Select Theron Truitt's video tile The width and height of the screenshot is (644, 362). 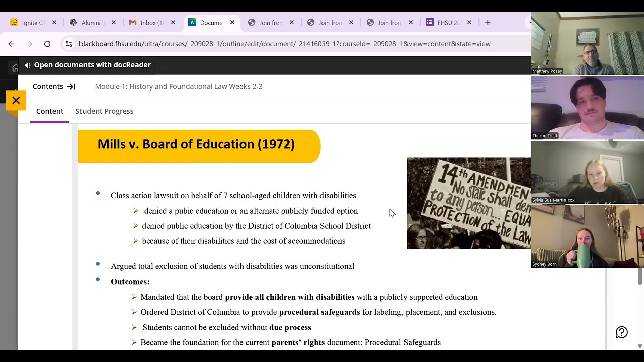click(x=588, y=108)
